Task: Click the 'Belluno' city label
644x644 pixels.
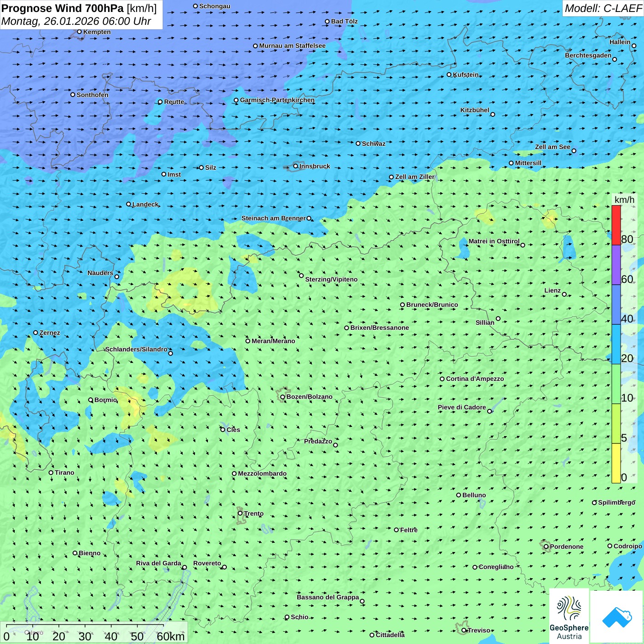Action: (x=474, y=495)
